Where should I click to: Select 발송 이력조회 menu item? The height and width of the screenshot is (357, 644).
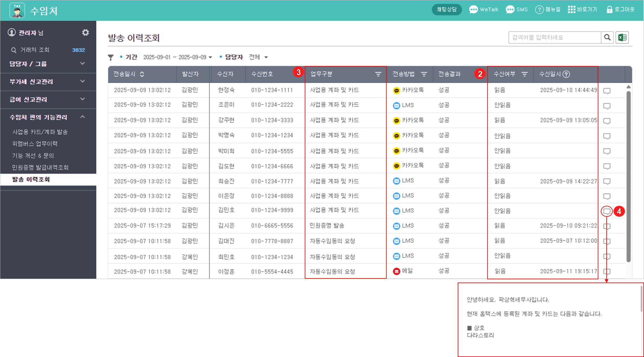[48, 179]
